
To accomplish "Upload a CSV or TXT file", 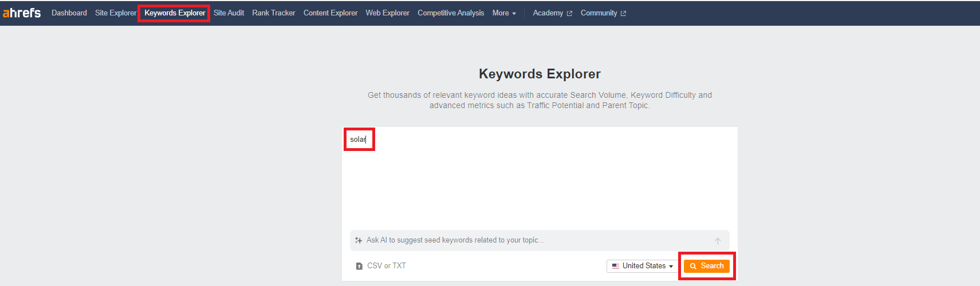I will (380, 266).
